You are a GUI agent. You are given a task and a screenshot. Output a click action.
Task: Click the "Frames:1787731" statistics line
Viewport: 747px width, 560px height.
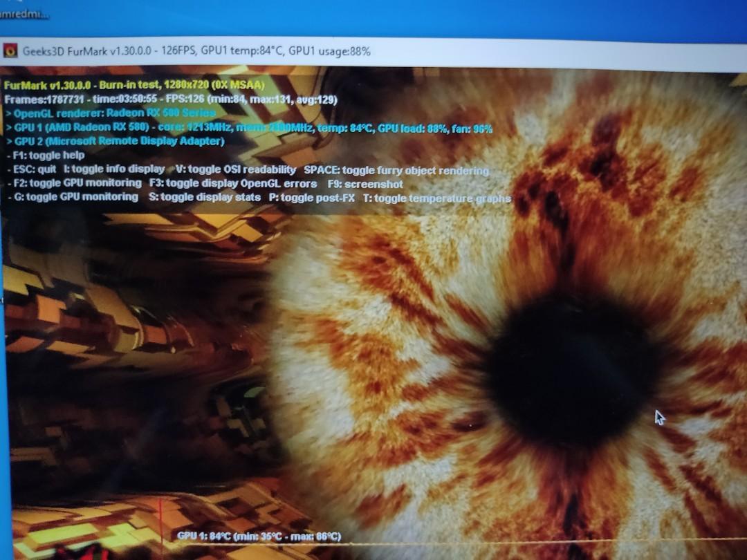pos(171,100)
